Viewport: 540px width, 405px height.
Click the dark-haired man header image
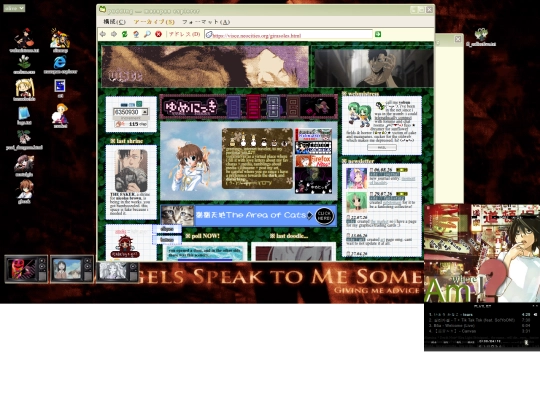tap(374, 68)
